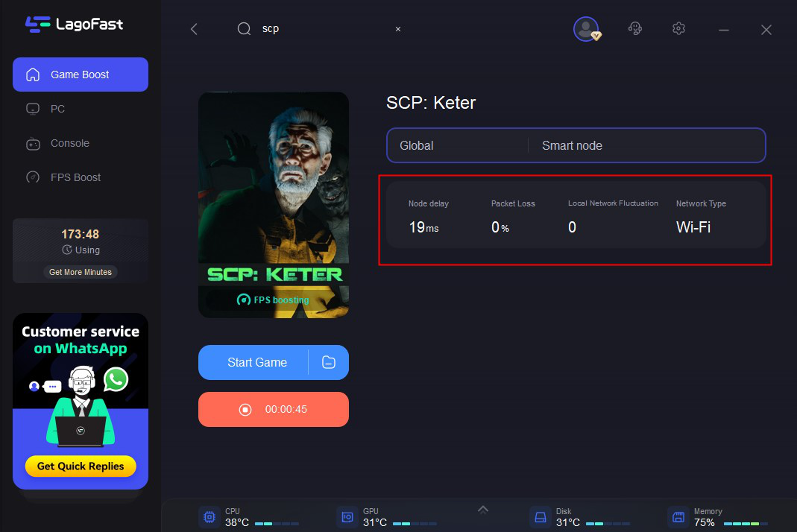
Task: Click the Node delay 19ms value
Action: click(424, 227)
